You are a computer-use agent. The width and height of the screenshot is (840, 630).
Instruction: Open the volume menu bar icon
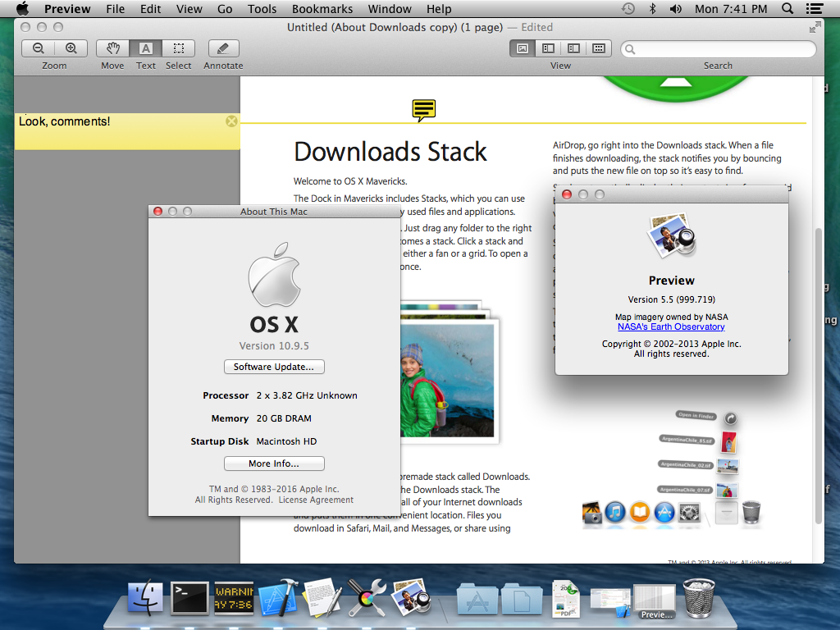click(x=676, y=8)
